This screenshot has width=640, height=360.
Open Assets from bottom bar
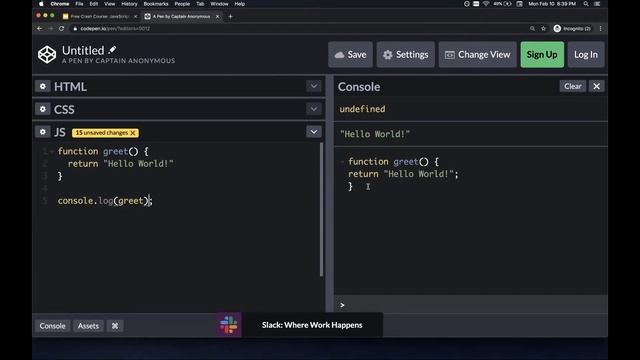[x=88, y=326]
